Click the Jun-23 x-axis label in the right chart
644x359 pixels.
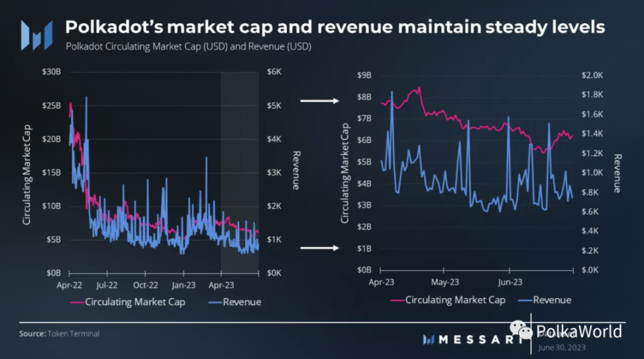pos(510,282)
